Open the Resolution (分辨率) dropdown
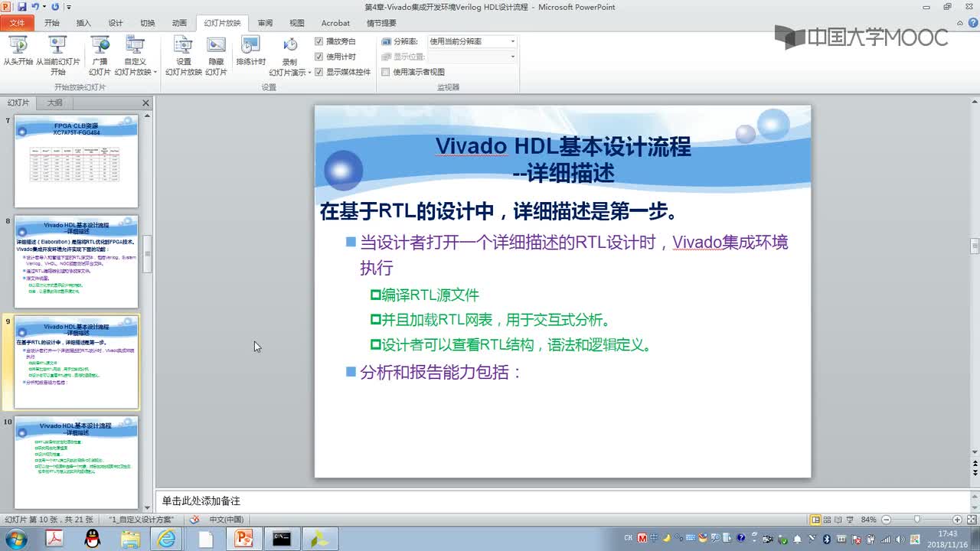Screen dimensions: 980x551 click(512, 41)
